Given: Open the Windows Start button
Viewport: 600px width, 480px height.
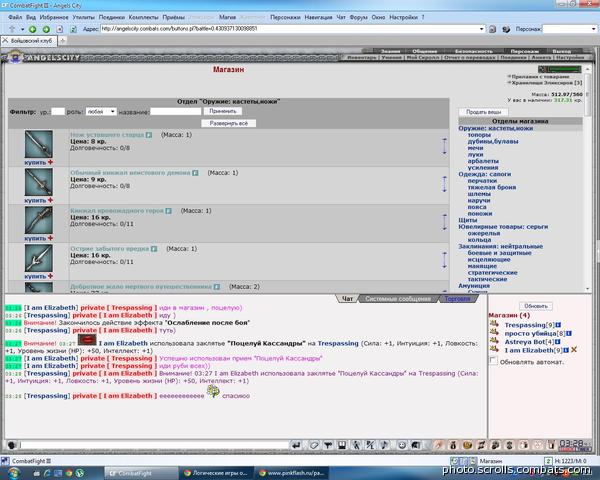Looking at the screenshot, I should click(13, 473).
